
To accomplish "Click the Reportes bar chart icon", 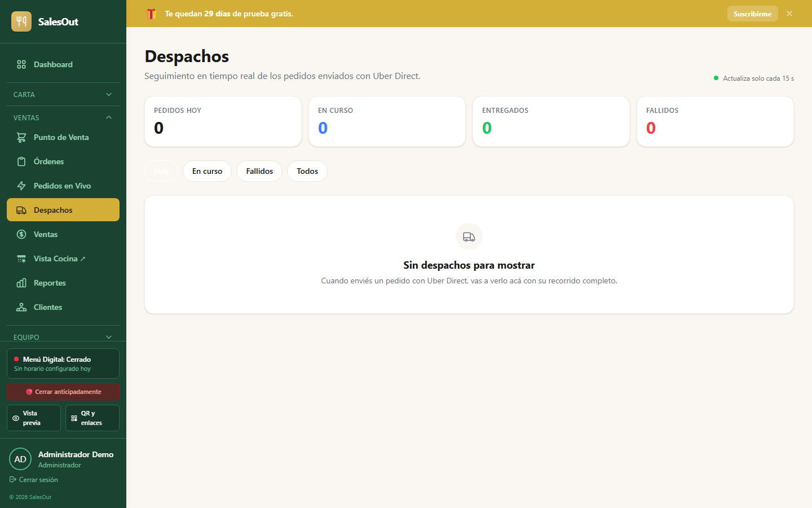I will click(21, 283).
